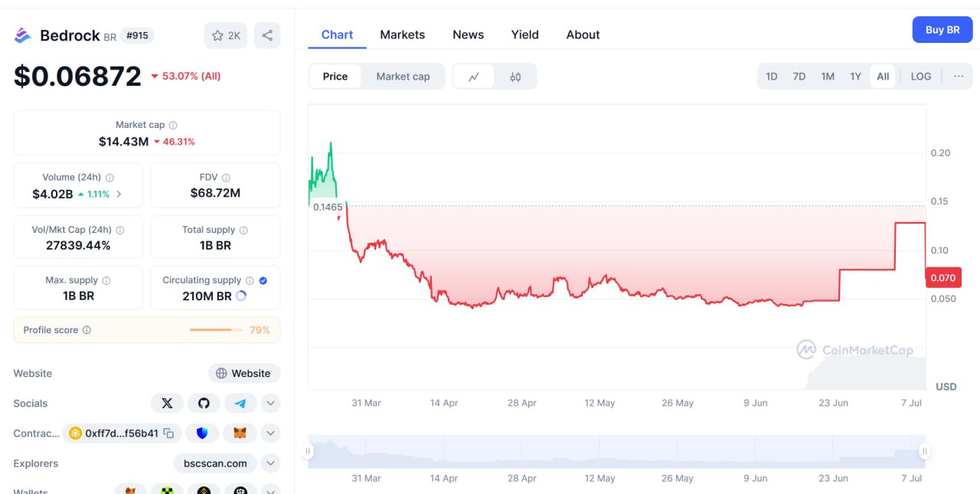Screen dimensions: 980x494
Task: Click the Market cap info icon in stats card
Action: (x=173, y=125)
